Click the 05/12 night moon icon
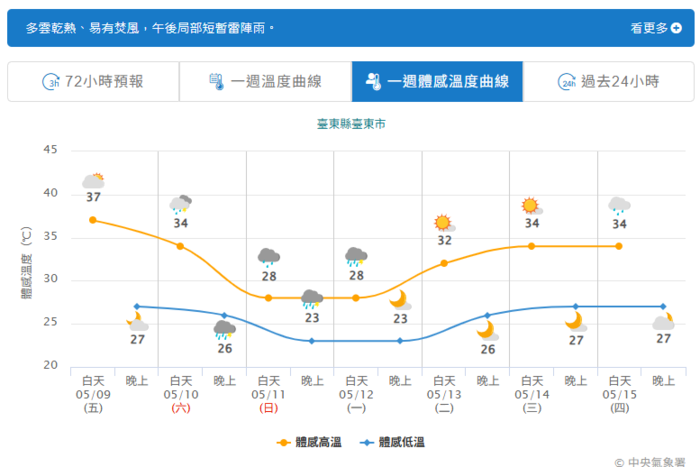 click(x=400, y=300)
